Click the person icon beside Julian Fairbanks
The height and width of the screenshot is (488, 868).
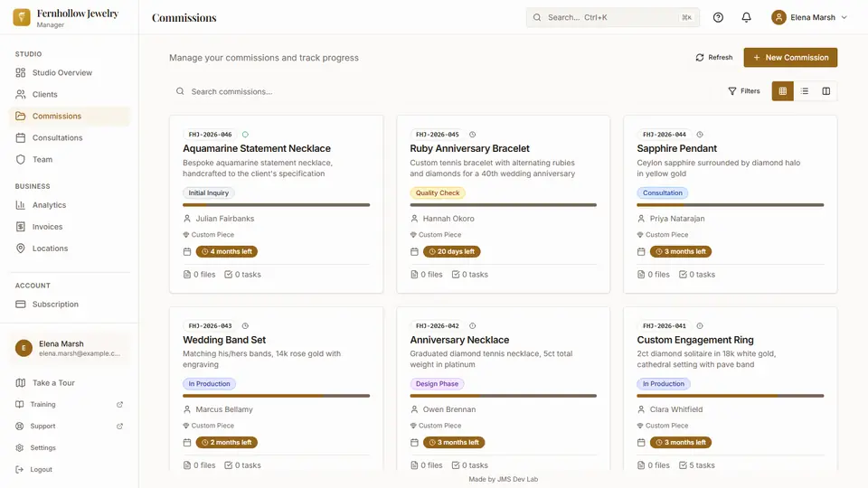tap(187, 219)
